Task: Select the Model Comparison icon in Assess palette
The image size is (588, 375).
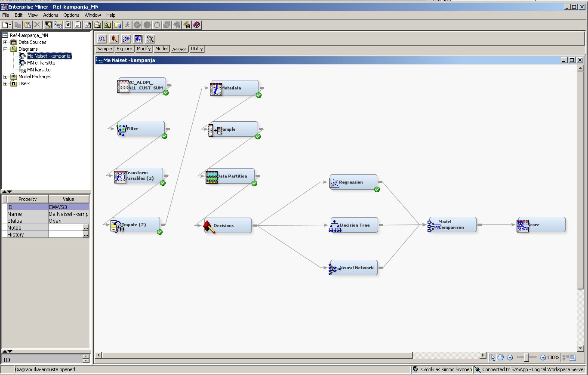Action: pyautogui.click(x=126, y=39)
